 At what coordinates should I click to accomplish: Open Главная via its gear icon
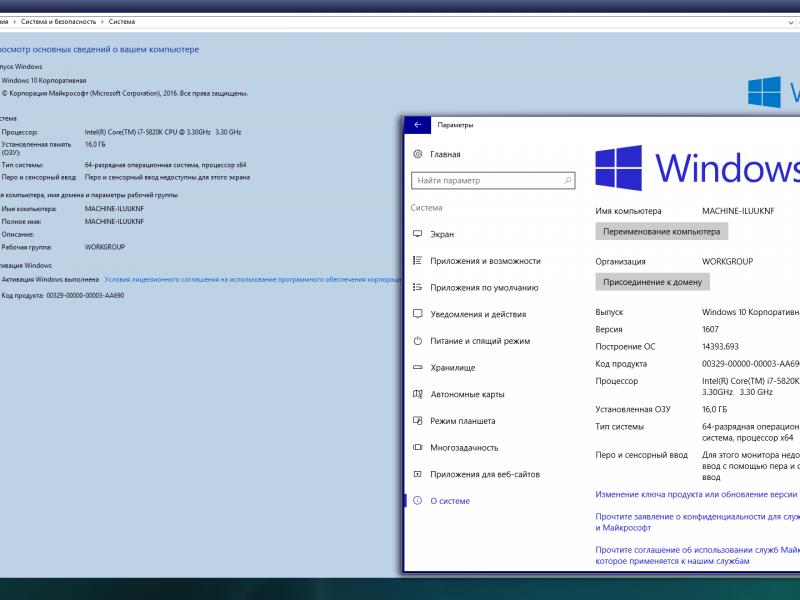tap(417, 154)
